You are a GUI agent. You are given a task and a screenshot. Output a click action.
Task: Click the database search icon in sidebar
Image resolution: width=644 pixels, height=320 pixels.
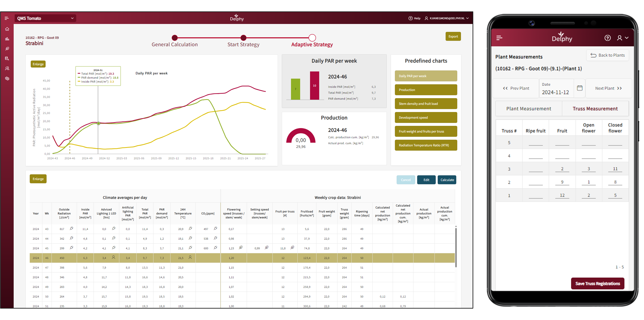point(7,58)
